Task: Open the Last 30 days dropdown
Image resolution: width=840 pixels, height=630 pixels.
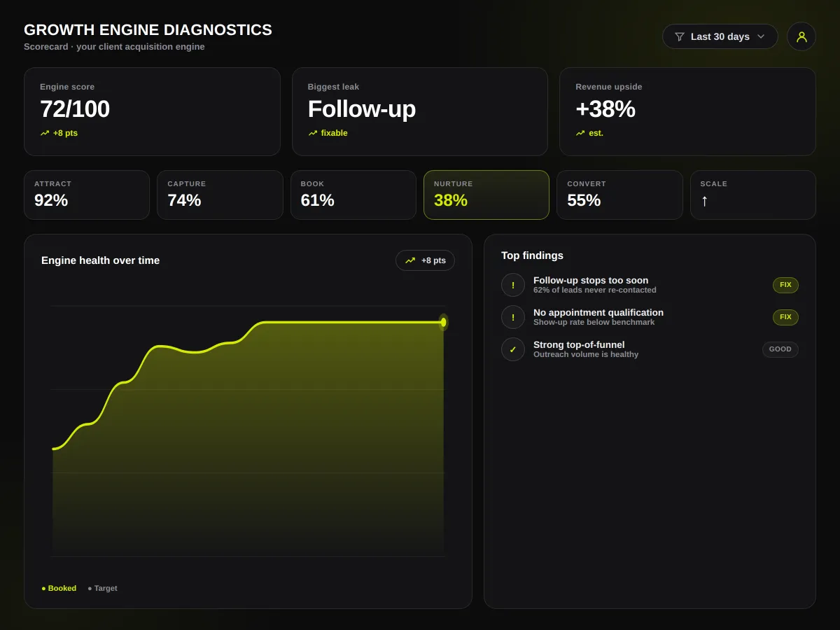Action: [720, 36]
